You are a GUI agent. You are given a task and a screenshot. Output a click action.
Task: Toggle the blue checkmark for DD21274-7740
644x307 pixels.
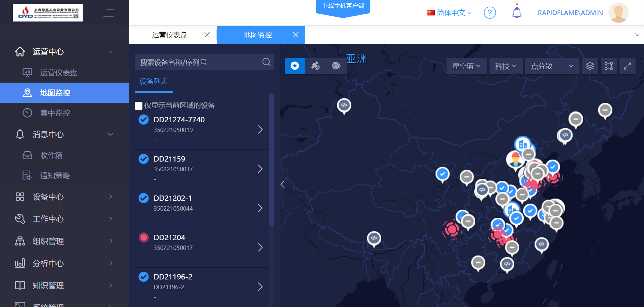pos(144,120)
